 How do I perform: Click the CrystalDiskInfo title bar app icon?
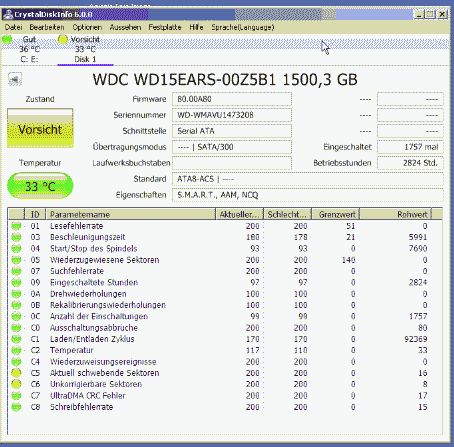[7, 14]
